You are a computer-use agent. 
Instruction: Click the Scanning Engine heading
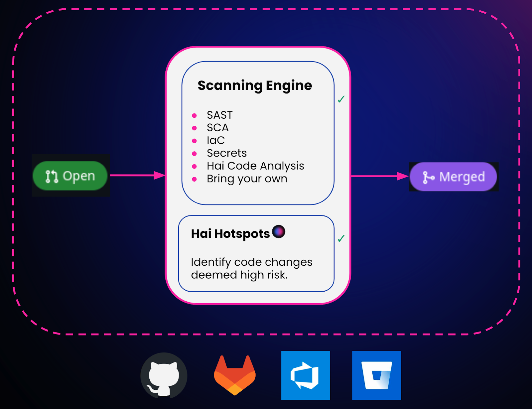tap(255, 86)
